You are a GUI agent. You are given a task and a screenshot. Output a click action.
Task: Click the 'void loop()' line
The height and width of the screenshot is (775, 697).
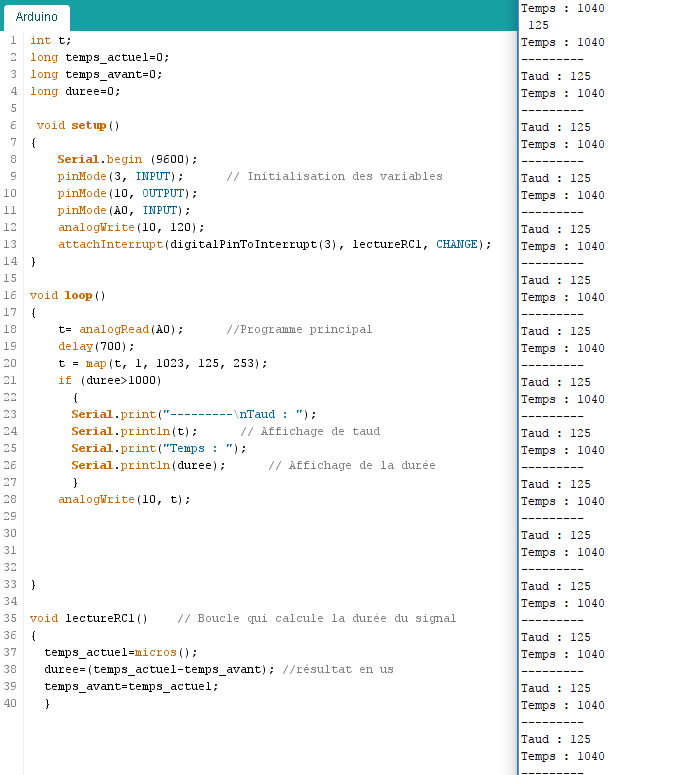click(x=67, y=296)
